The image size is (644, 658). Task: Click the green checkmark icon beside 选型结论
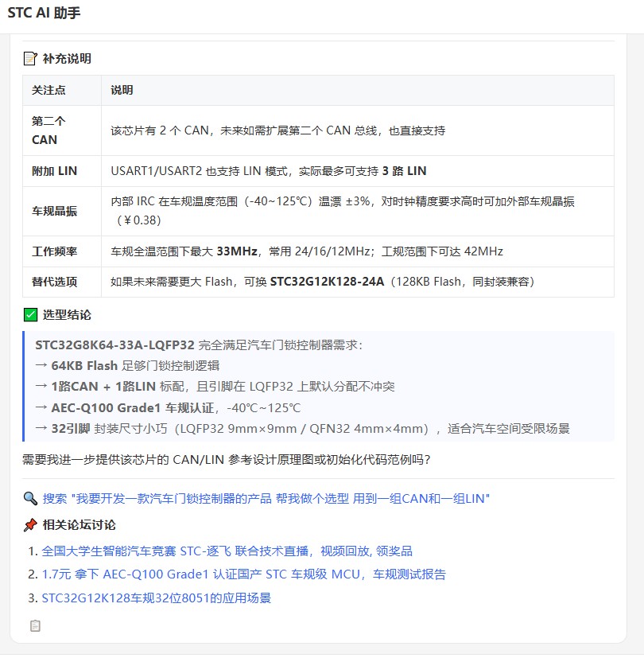click(30, 315)
